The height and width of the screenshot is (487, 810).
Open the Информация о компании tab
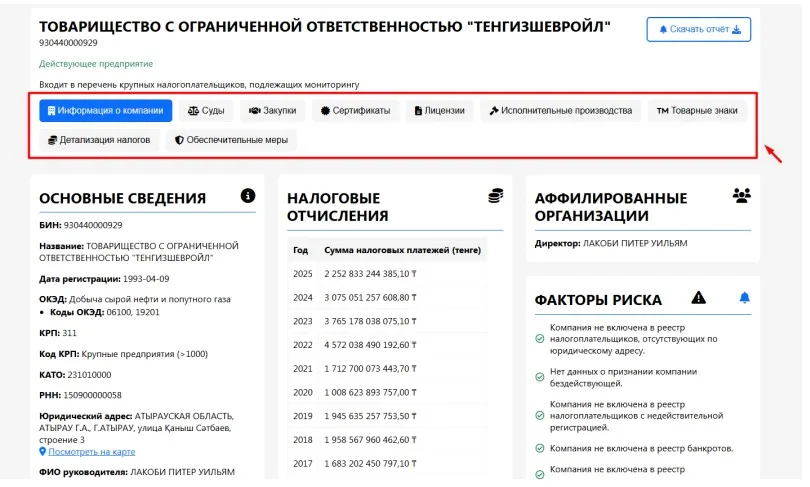tap(105, 111)
